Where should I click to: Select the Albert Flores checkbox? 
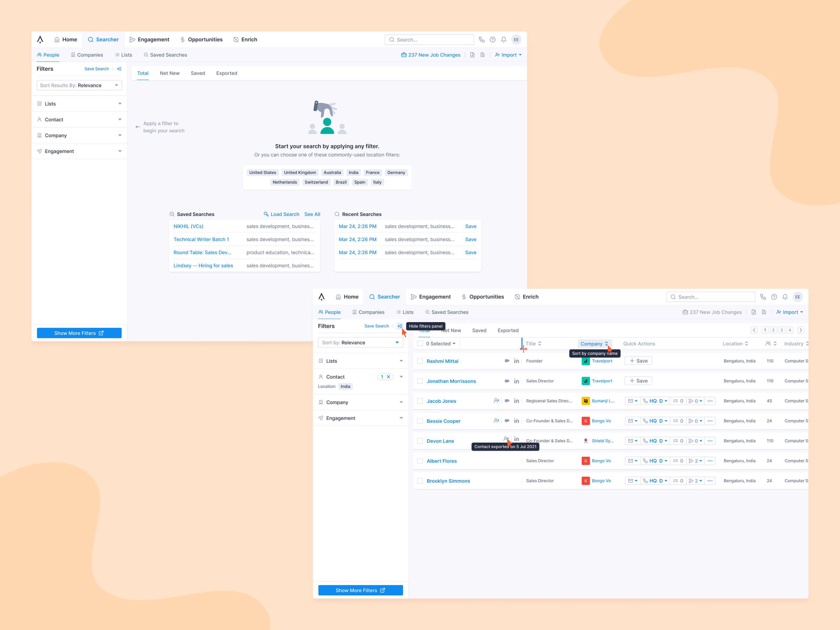click(420, 461)
